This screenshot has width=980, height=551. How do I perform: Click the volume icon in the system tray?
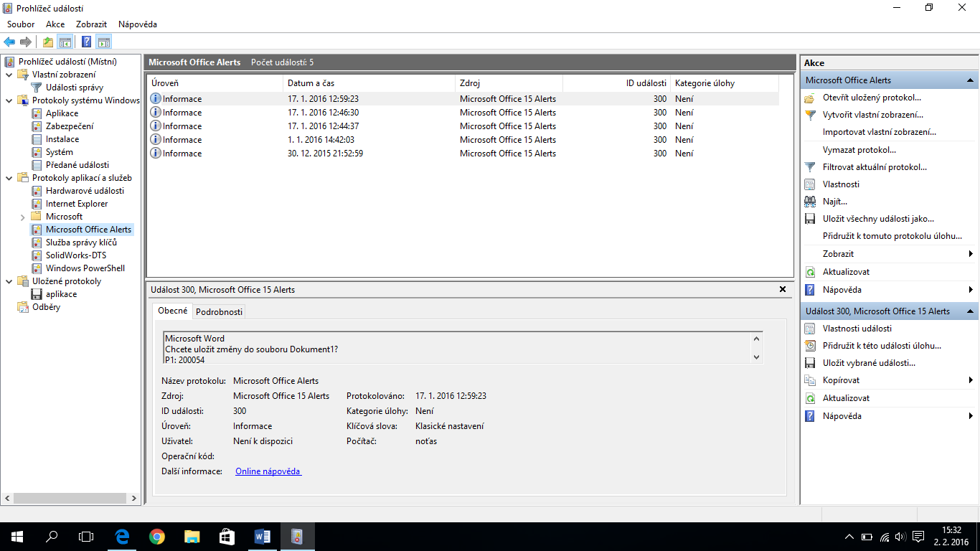[x=900, y=537]
